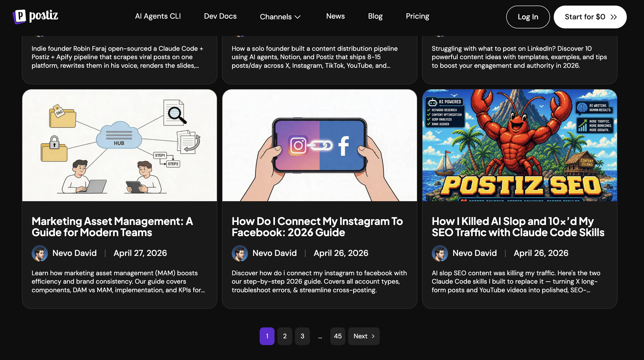644x360 pixels.
Task: Click the date on the AI Slop SEO post
Action: (541, 253)
